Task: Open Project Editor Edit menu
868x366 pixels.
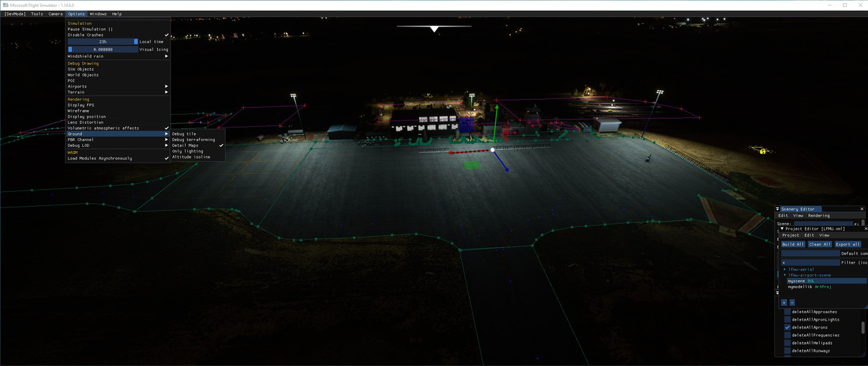Action: click(809, 235)
